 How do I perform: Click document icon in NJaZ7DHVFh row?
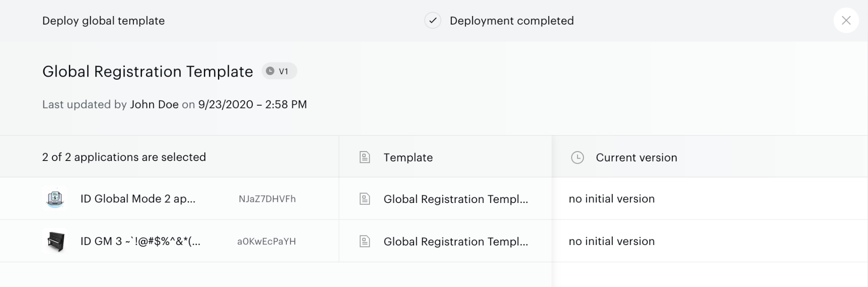coord(365,199)
